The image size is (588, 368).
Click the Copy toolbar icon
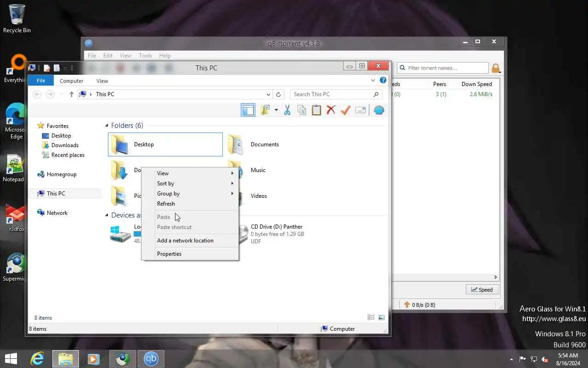point(302,110)
